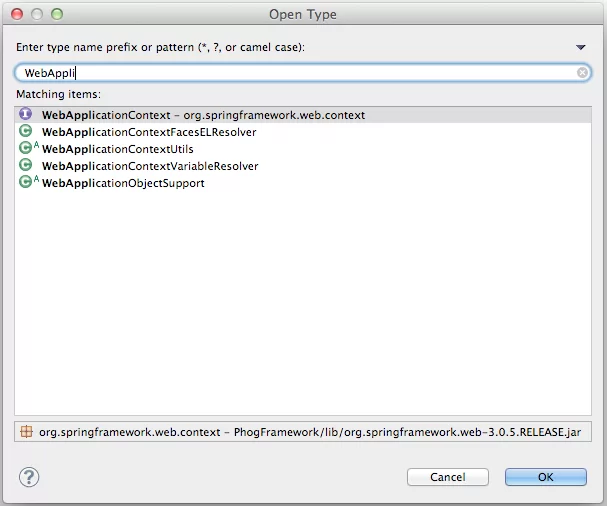Click the 'Enter type name prefix or pattern' label
This screenshot has height=506, width=607.
[x=160, y=47]
